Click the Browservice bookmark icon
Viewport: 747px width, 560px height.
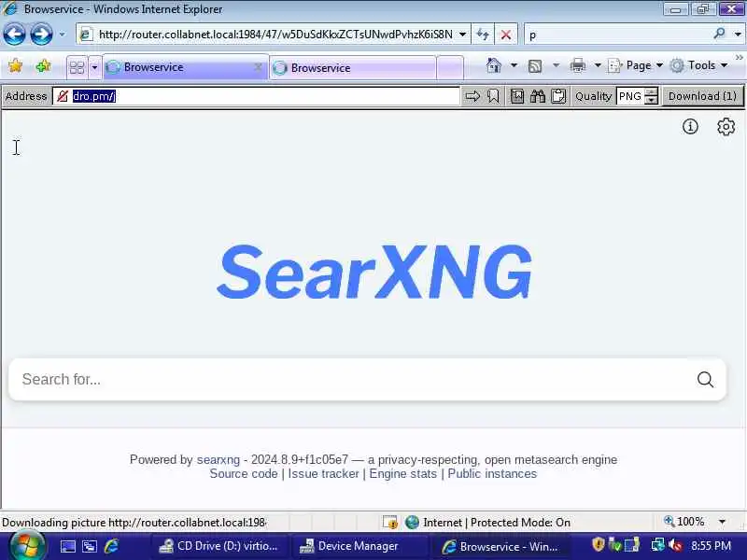pos(493,96)
